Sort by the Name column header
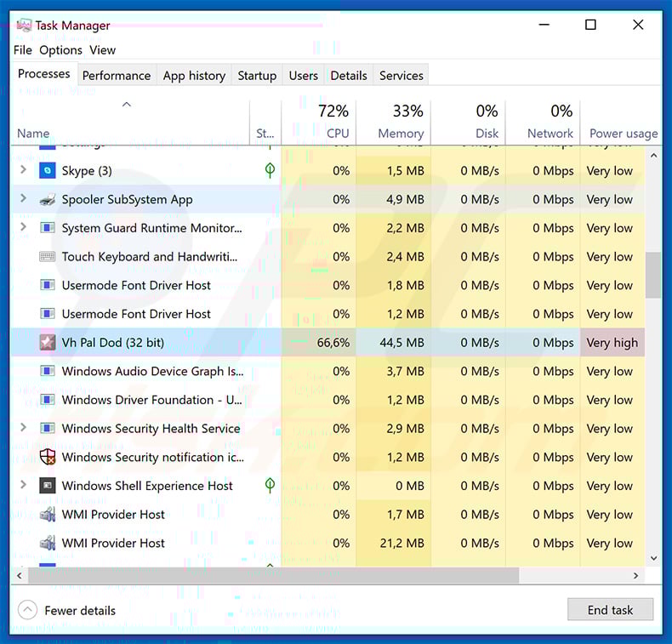This screenshot has width=672, height=644. [130, 123]
